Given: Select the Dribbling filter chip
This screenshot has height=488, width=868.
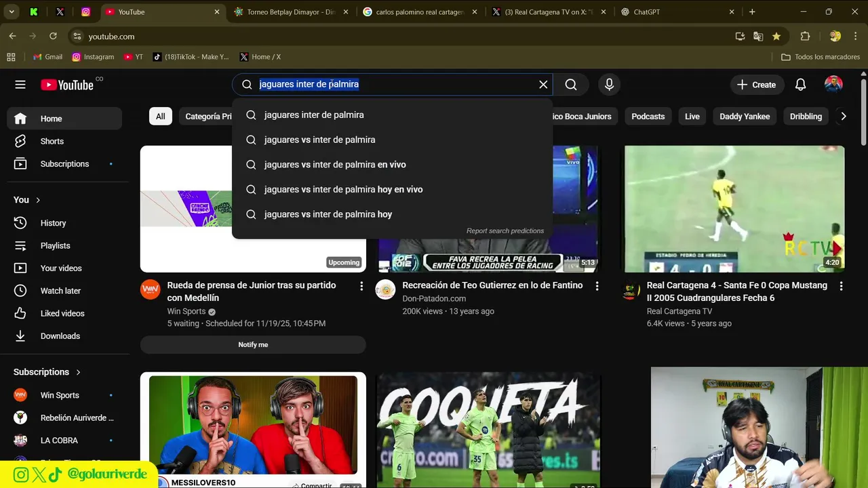Looking at the screenshot, I should pyautogui.click(x=806, y=117).
